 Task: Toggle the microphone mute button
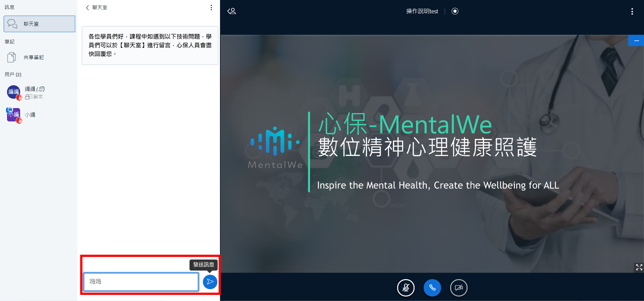406,287
